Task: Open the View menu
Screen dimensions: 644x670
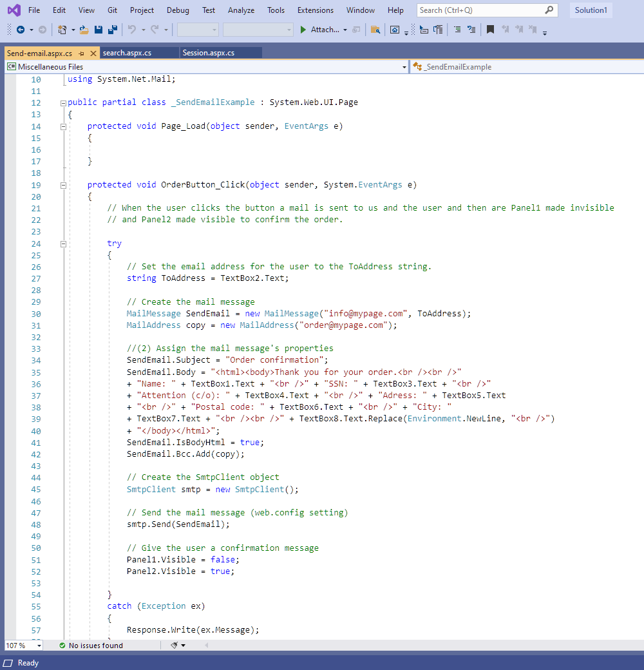Action: [x=86, y=10]
